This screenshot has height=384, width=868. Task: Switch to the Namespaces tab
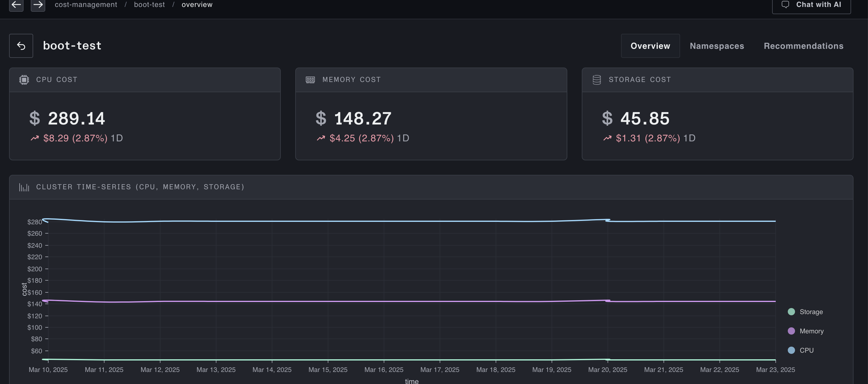716,46
